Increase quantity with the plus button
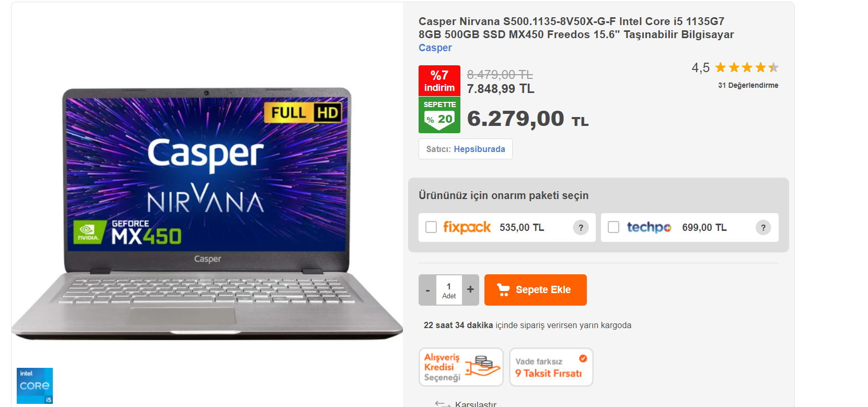This screenshot has height=407, width=868. (470, 289)
